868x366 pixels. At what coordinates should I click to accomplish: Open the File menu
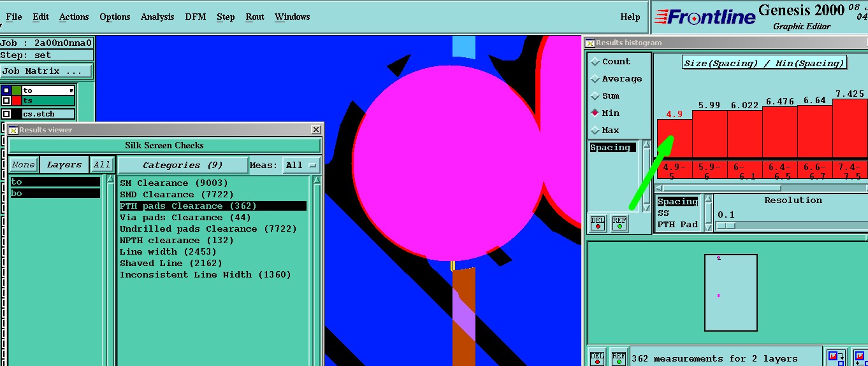click(x=13, y=17)
